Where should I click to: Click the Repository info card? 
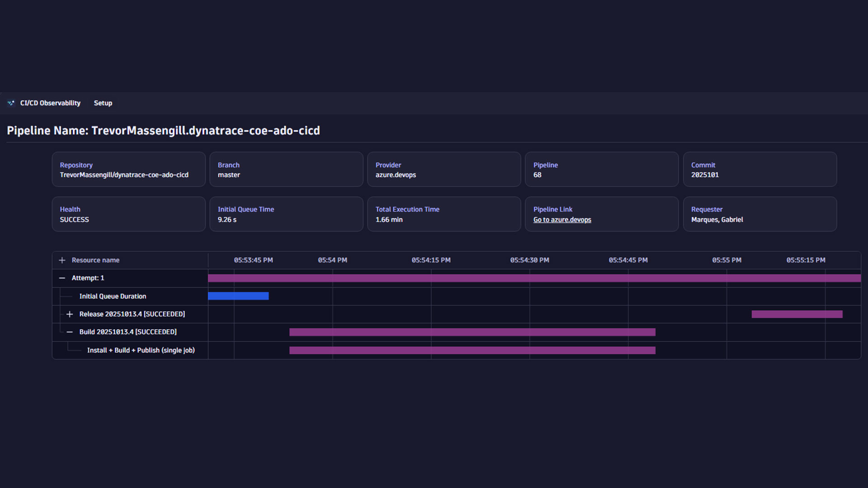pos(128,169)
